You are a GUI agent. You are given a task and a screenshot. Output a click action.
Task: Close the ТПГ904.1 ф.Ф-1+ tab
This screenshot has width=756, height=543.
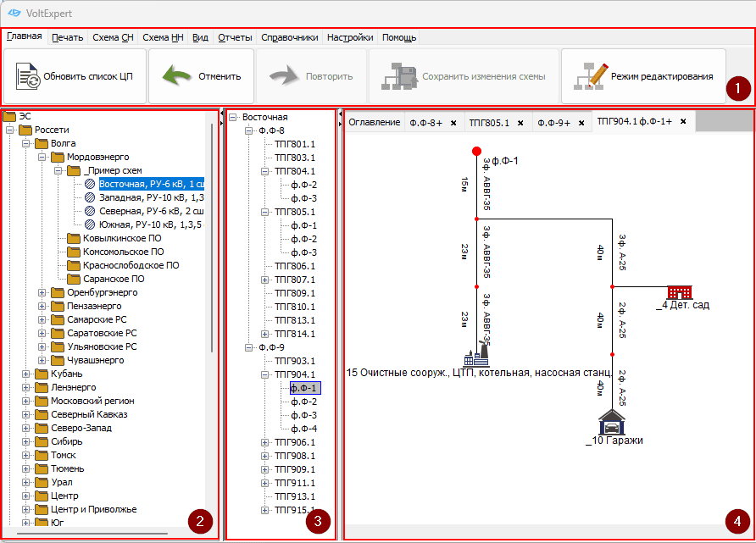[x=683, y=122]
